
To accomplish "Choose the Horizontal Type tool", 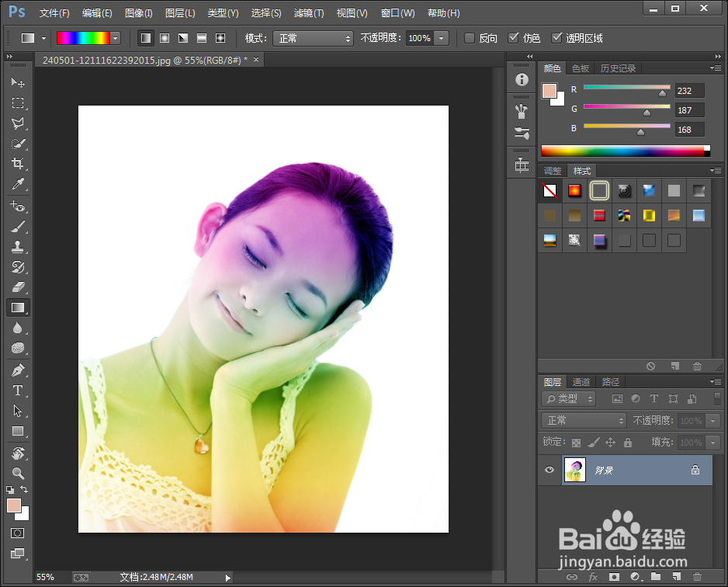I will pyautogui.click(x=17, y=391).
